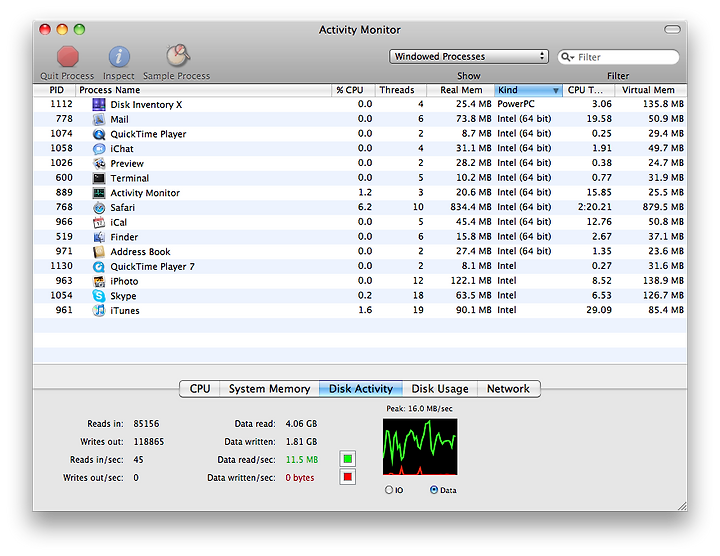
Task: Click the Terminal app icon
Action: pyautogui.click(x=99, y=178)
